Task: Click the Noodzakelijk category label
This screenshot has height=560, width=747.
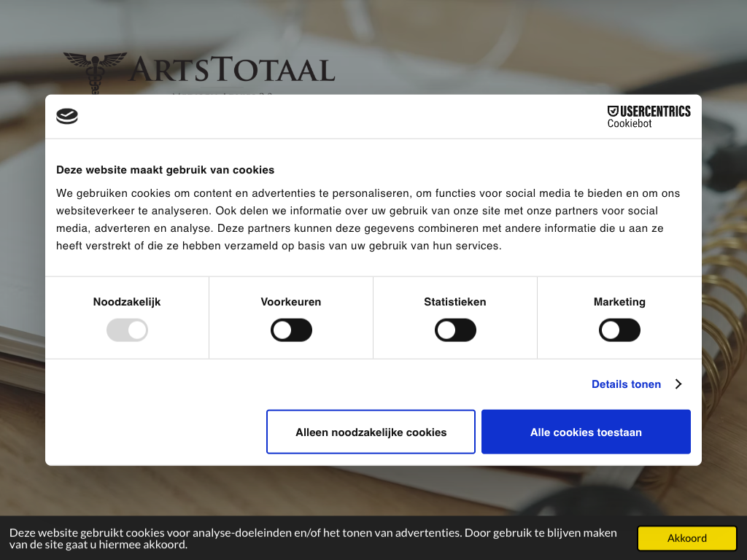Action: pos(127,302)
